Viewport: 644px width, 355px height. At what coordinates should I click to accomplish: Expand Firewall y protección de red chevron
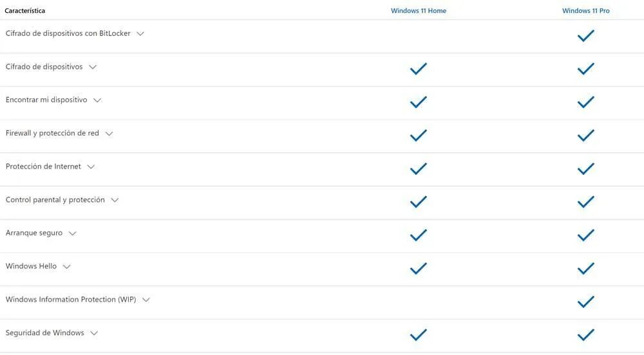tap(109, 134)
